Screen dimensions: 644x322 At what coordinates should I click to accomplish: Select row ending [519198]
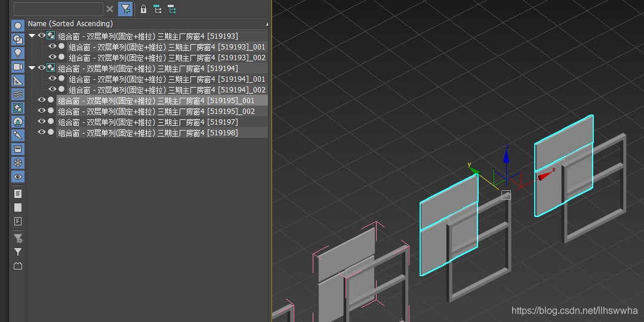tap(148, 132)
